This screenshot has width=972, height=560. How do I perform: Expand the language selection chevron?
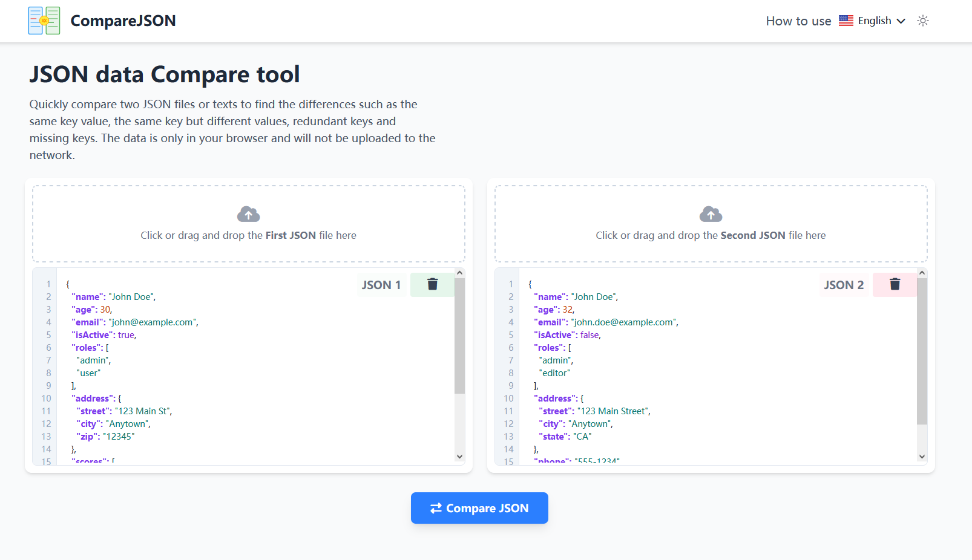(x=902, y=21)
